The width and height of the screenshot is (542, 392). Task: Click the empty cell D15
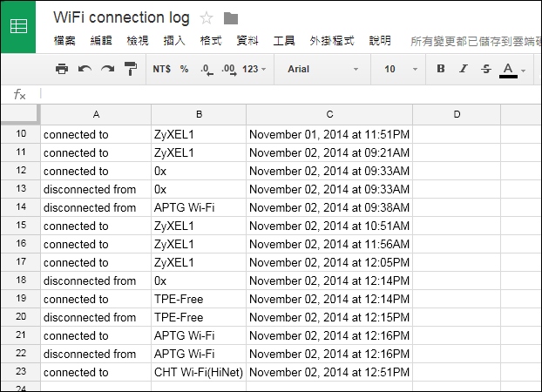click(x=457, y=226)
